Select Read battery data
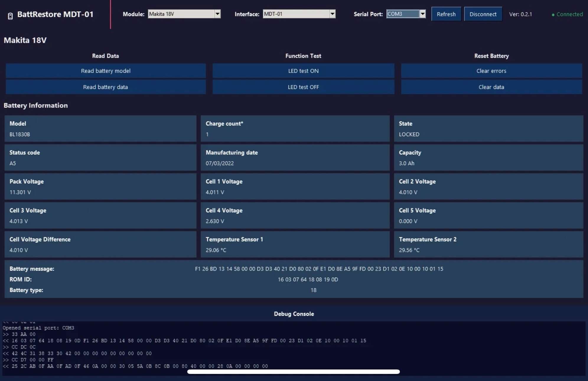 pos(105,87)
